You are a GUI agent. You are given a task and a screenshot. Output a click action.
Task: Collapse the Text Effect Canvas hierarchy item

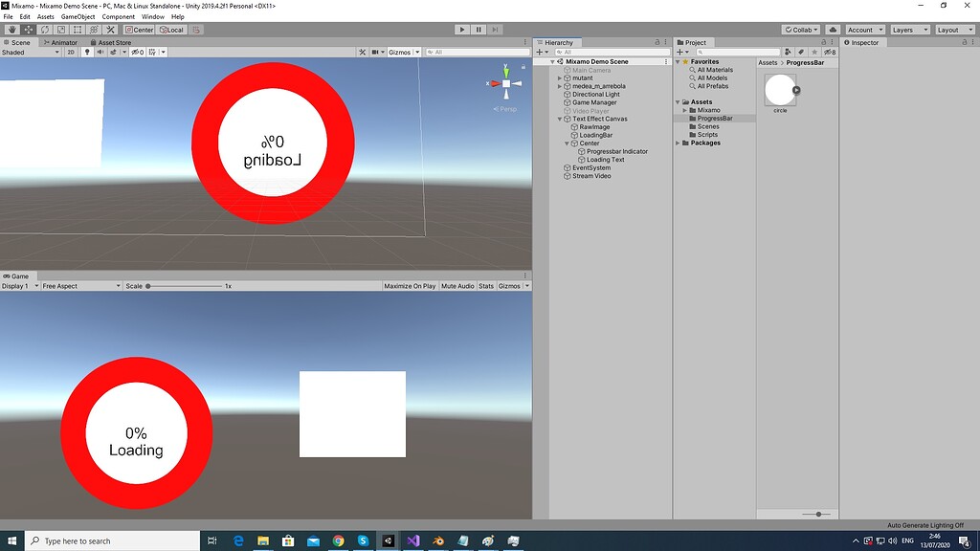coord(561,119)
